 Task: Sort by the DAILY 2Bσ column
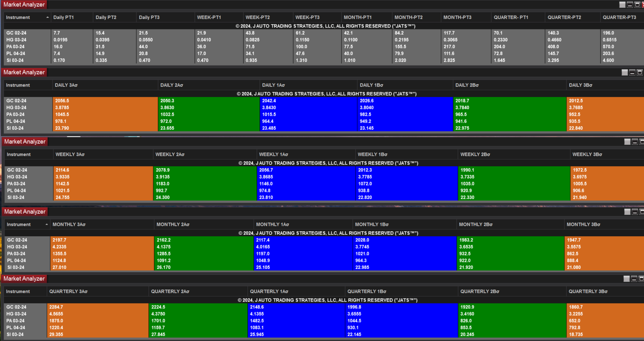tap(510, 85)
